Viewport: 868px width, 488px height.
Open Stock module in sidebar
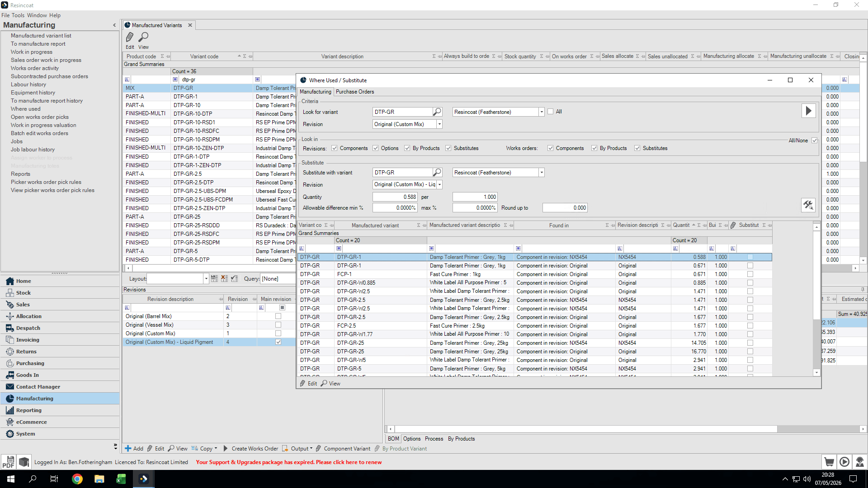point(60,293)
